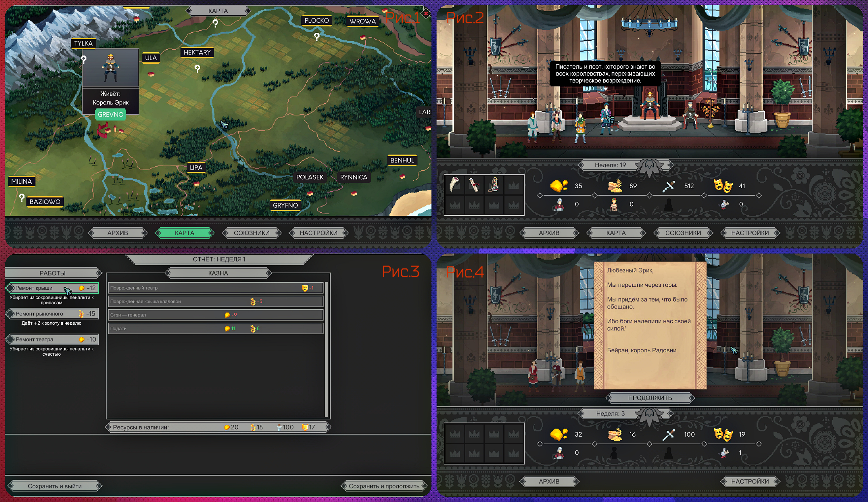Click the sword army icon showing 512
The image size is (868, 502).
coord(669,186)
